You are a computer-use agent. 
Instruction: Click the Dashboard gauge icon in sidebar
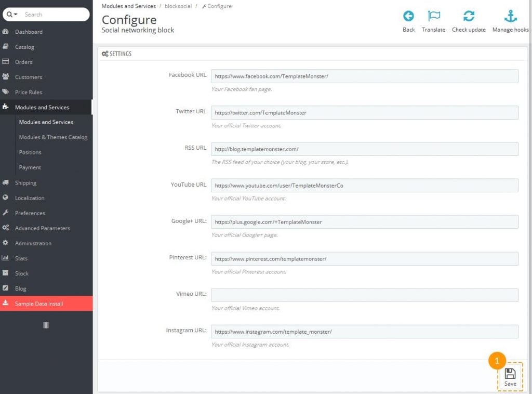click(6, 32)
